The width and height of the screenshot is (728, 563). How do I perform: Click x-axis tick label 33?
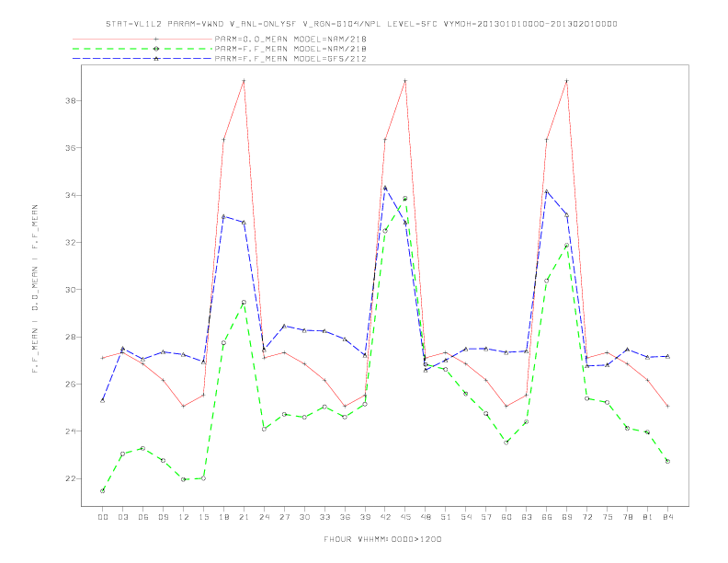click(324, 517)
